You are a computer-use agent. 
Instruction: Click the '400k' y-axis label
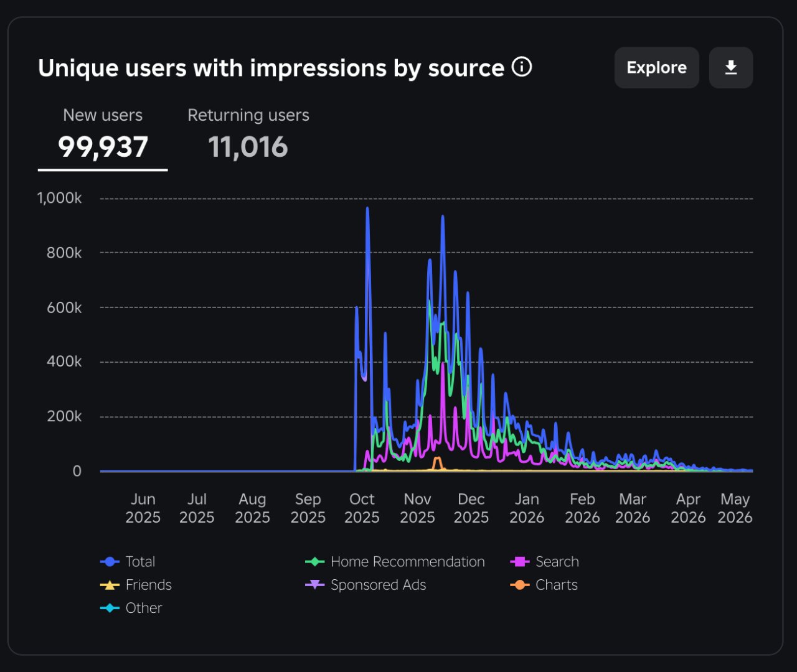[x=64, y=362]
